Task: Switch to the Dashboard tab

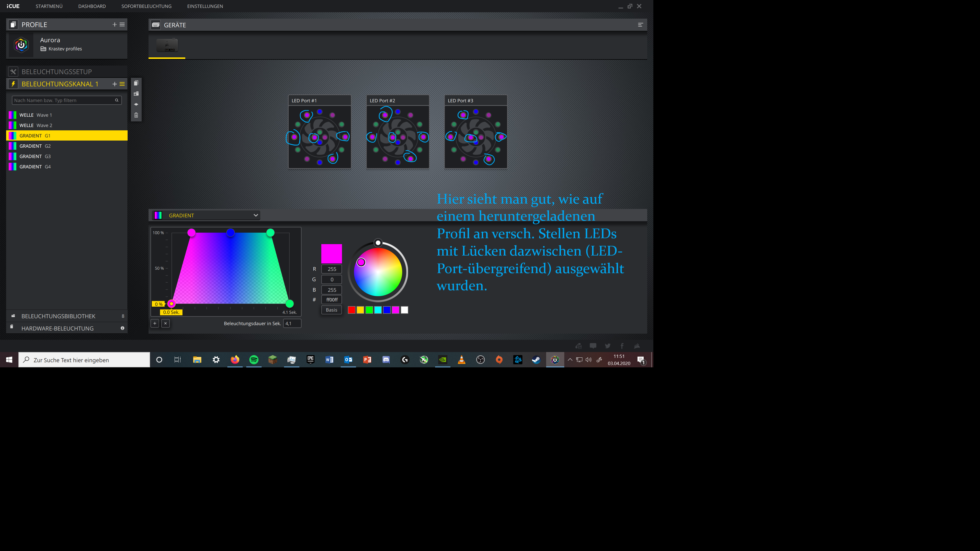Action: click(x=92, y=6)
